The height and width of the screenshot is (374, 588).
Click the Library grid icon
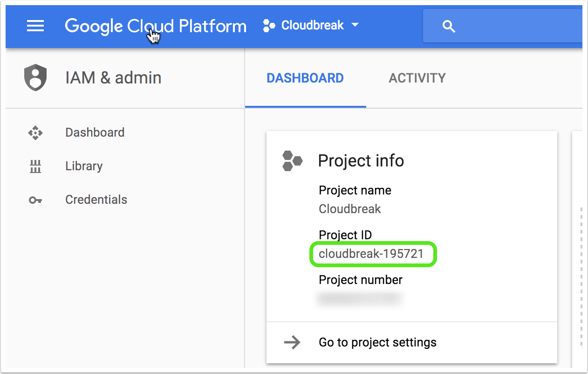(35, 166)
